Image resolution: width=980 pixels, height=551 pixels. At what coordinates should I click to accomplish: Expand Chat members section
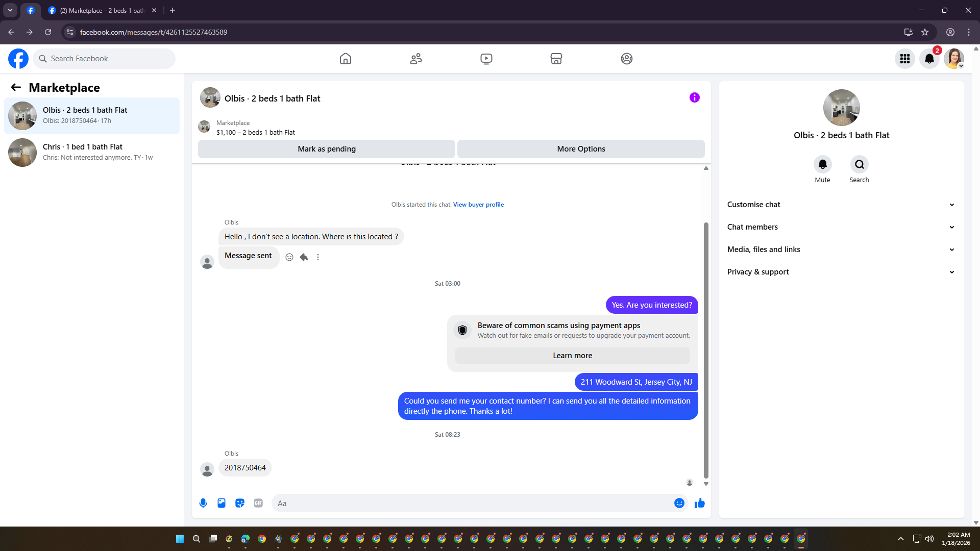click(x=841, y=227)
